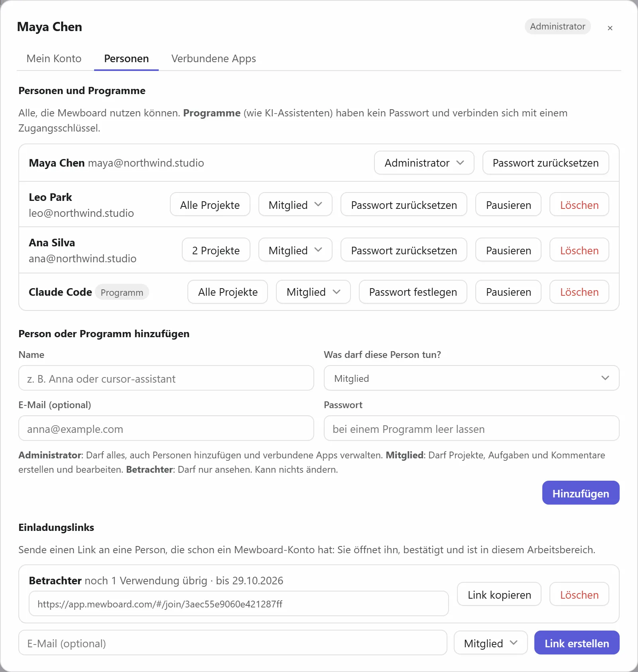Delete the Betrachter invitation link

(579, 594)
